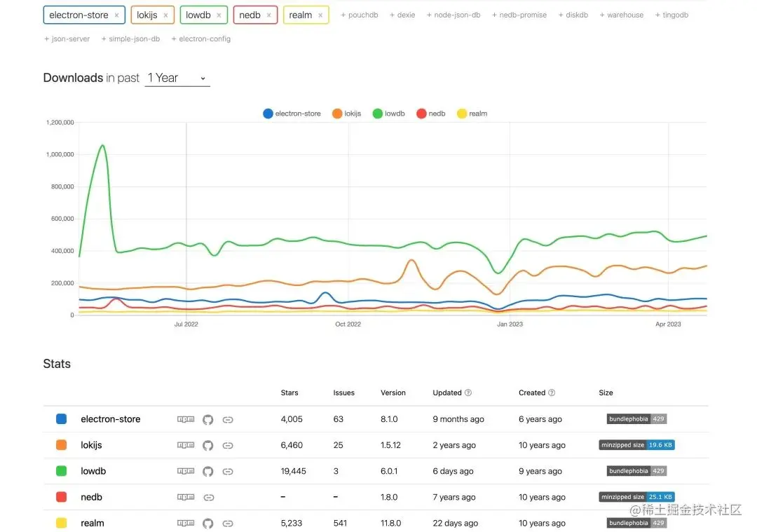The image size is (757, 532).
Task: Click the Issues column header
Action: 343,393
